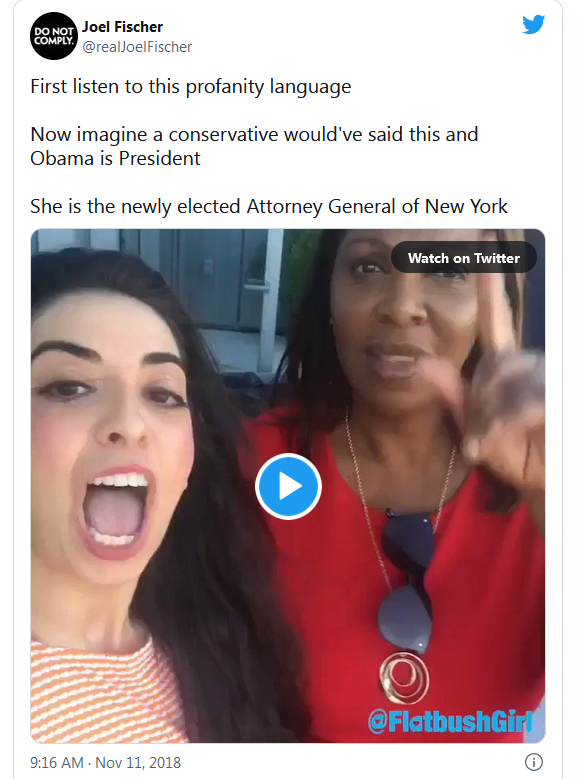
Task: Open the tweet info circle icon
Action: tap(534, 762)
